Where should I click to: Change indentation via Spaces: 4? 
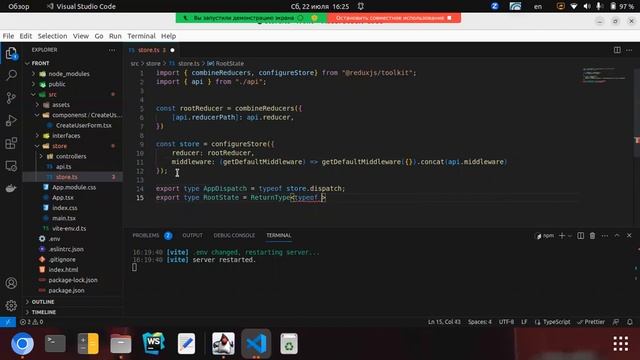click(x=480, y=322)
